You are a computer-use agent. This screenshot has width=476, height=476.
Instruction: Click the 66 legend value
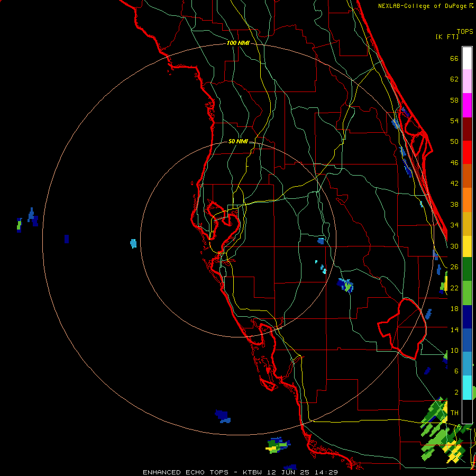coord(454,58)
